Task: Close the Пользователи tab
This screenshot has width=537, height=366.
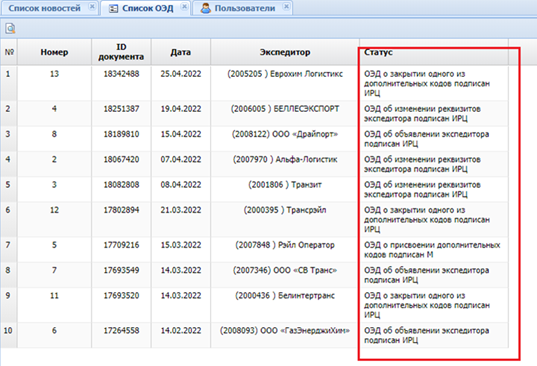Action: (x=287, y=7)
